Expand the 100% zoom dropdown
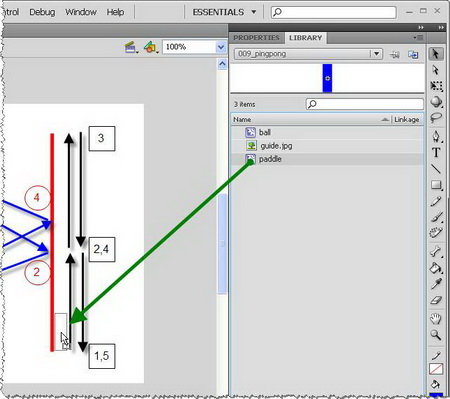The image size is (450, 399). [221, 47]
